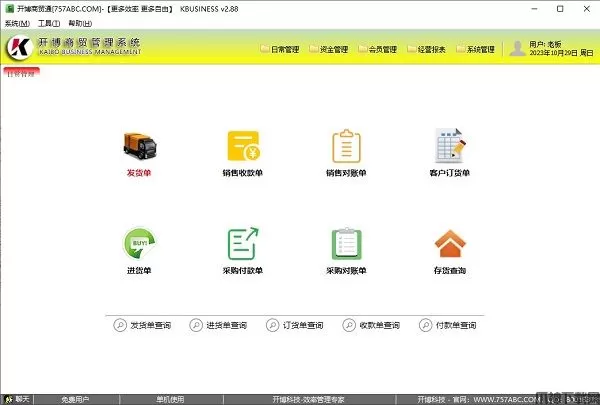This screenshot has height=405, width=600.
Task: Click 免费用户 in the status bar
Action: pyautogui.click(x=76, y=400)
